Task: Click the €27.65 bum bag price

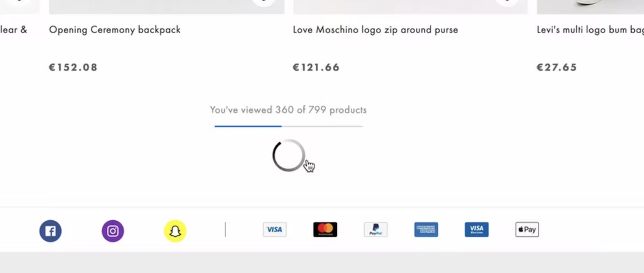Action: pyautogui.click(x=557, y=67)
